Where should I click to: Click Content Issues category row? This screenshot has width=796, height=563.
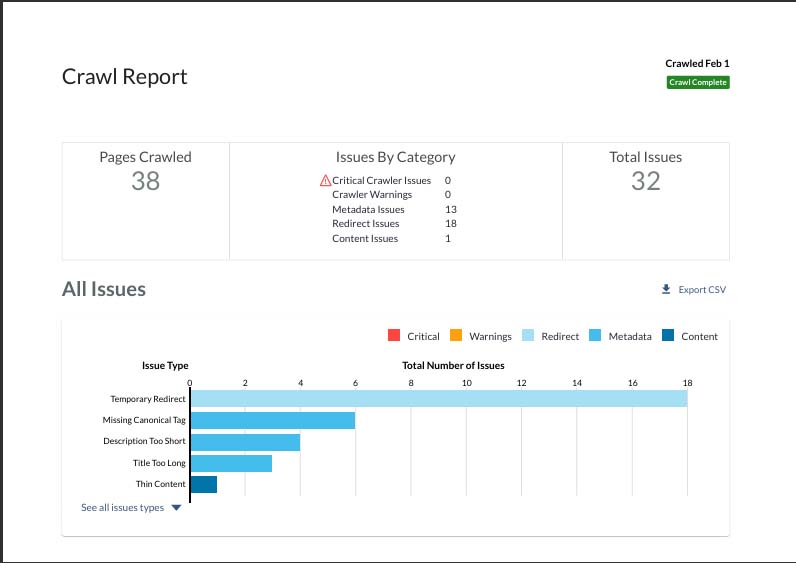[x=391, y=239]
